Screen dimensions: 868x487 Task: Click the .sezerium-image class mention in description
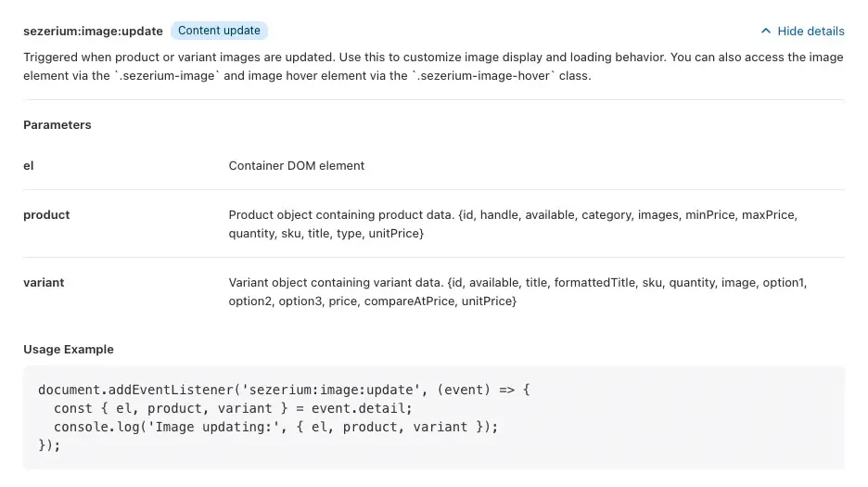click(x=167, y=76)
